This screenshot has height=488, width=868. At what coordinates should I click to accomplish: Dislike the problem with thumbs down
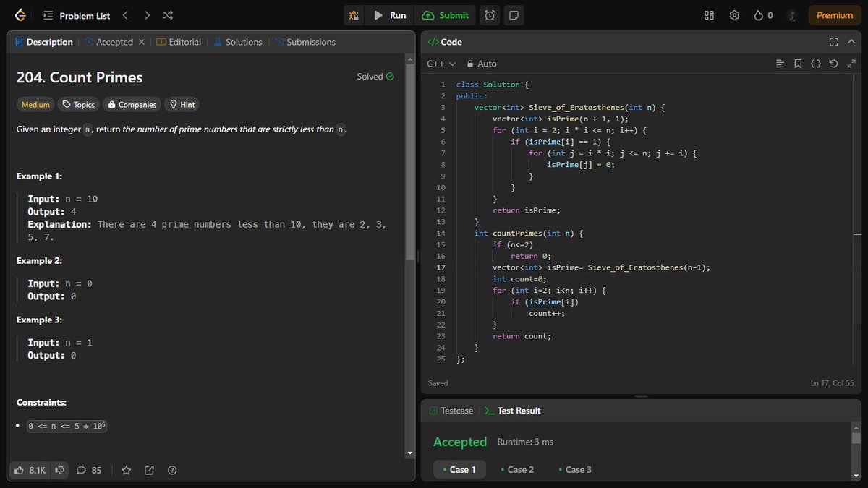click(x=60, y=470)
